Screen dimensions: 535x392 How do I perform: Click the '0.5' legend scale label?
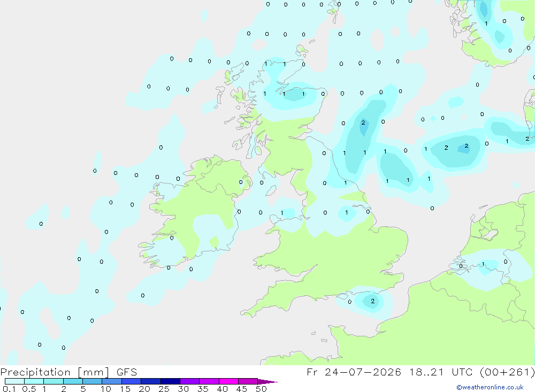point(29,389)
